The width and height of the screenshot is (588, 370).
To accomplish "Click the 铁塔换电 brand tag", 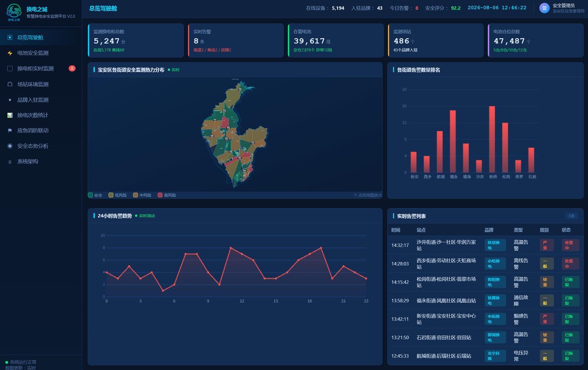I will pyautogui.click(x=495, y=245).
